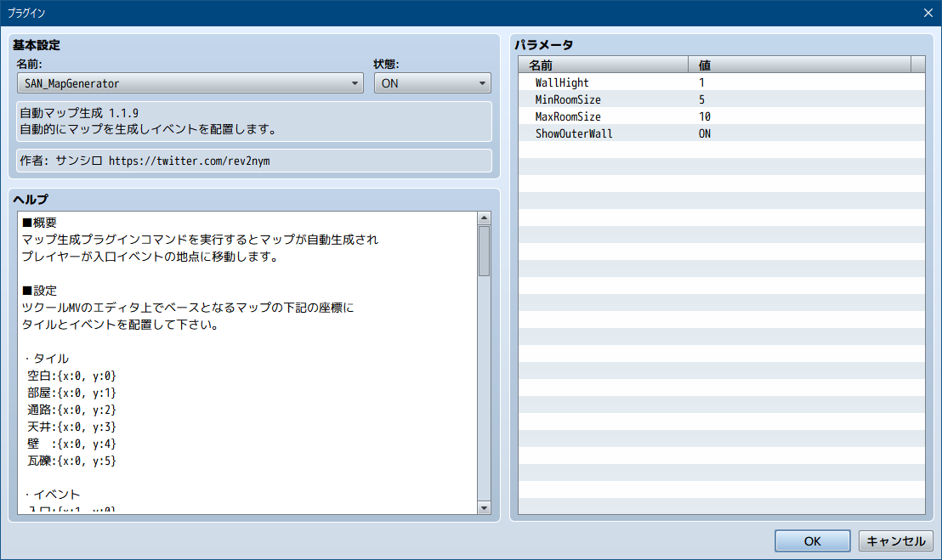Select the ShowOuterWall parameter row
The image size is (942, 560).
click(573, 133)
